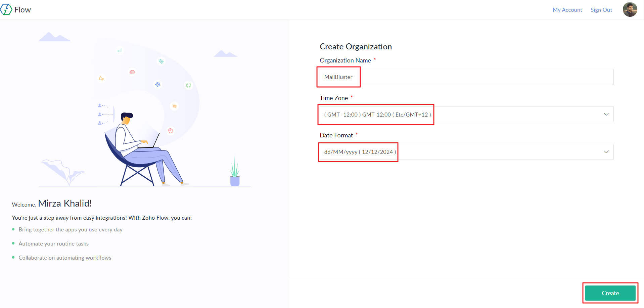
Task: Open Date Format selection showing dd/MM/yyyy
Action: (360, 152)
